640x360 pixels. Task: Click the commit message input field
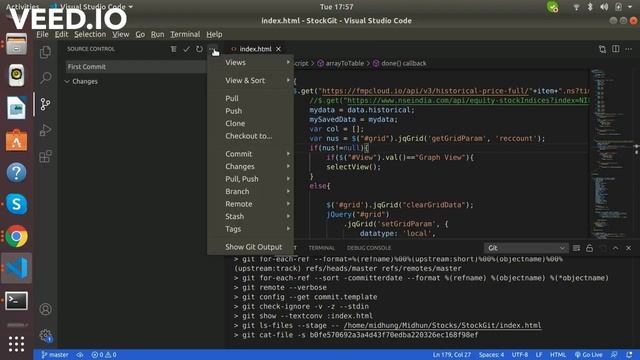pyautogui.click(x=137, y=67)
